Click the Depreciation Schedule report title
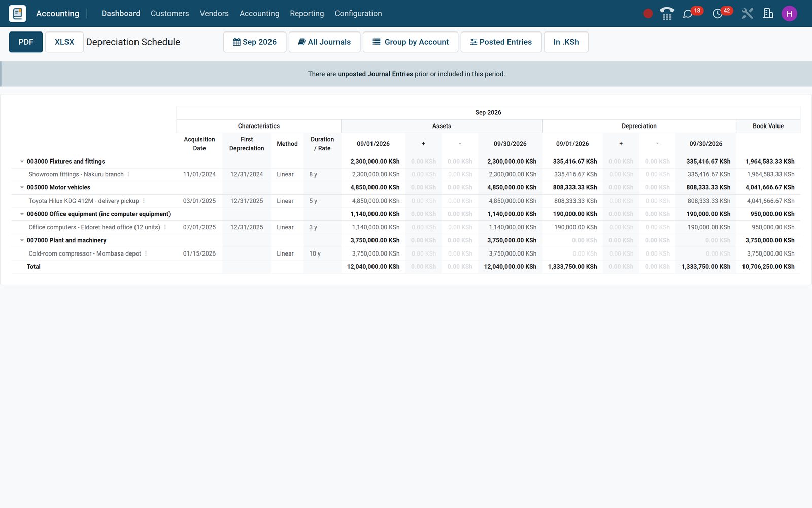The image size is (812, 508). (x=133, y=42)
